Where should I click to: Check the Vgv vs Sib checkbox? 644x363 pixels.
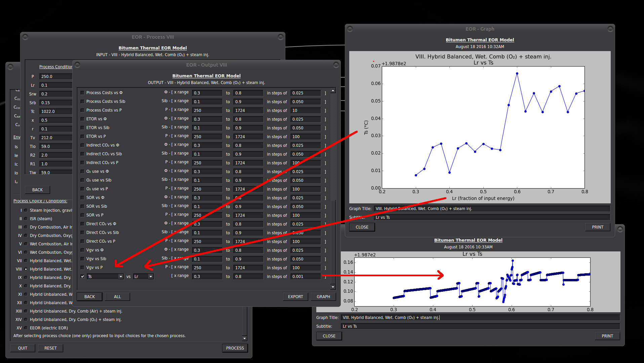pos(82,259)
